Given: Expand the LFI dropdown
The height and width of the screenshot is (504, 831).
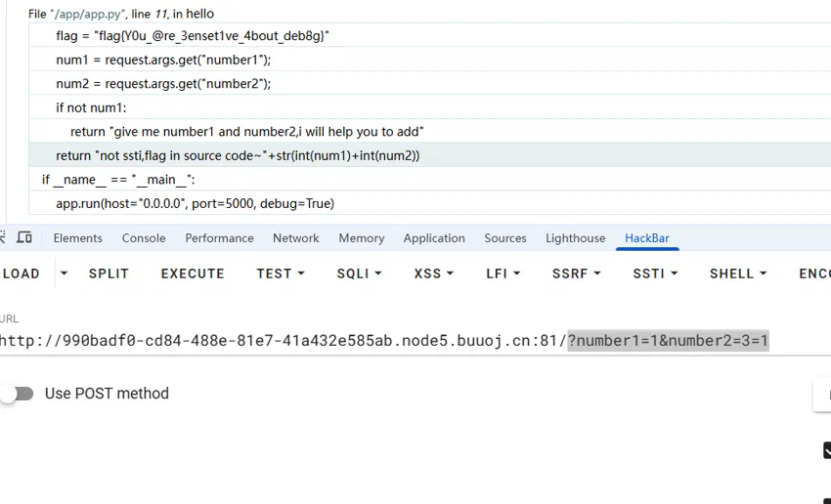Looking at the screenshot, I should tap(503, 273).
